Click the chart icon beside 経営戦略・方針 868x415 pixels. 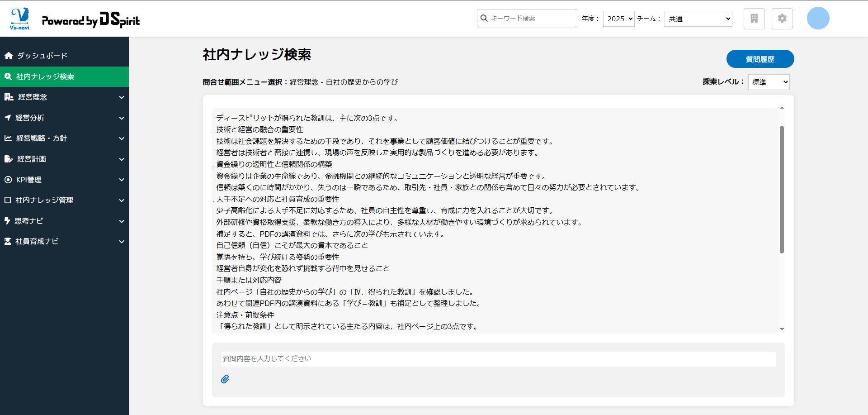[x=8, y=138]
